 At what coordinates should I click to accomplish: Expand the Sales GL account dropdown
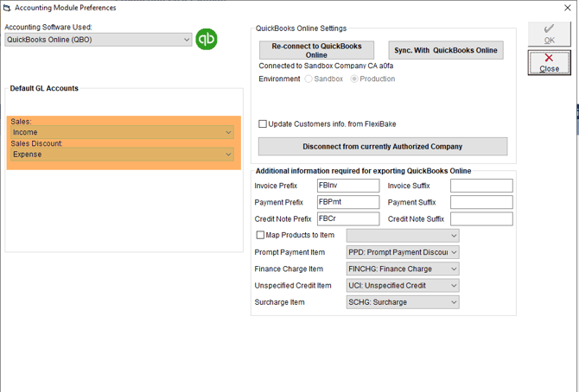[x=122, y=132]
